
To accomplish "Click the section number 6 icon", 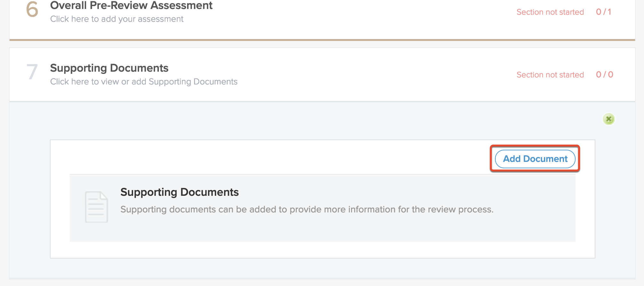I will 32,9.
